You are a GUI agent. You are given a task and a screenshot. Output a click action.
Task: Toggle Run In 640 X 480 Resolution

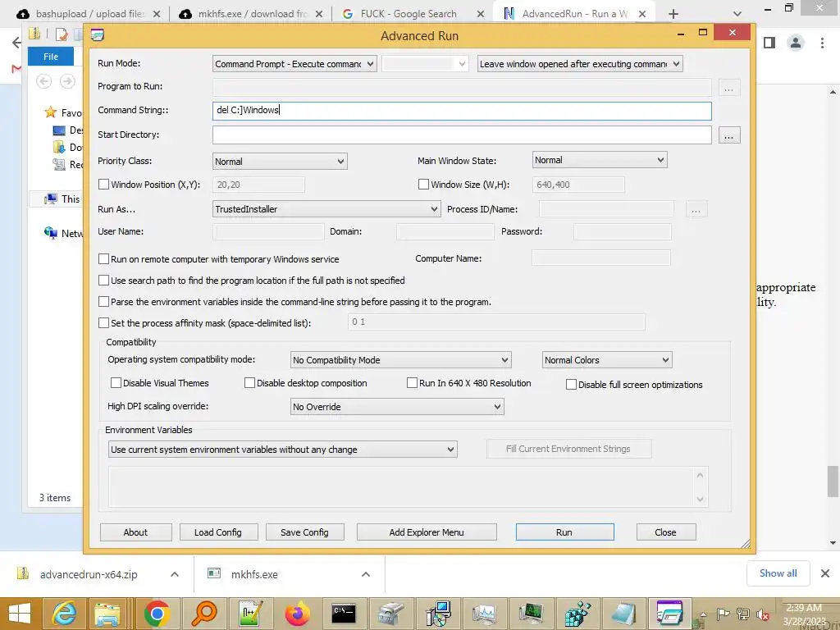pos(412,382)
